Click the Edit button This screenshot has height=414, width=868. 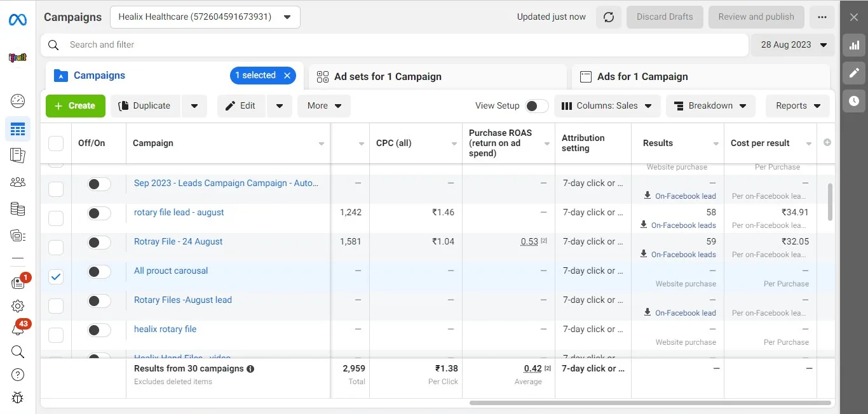tap(242, 106)
